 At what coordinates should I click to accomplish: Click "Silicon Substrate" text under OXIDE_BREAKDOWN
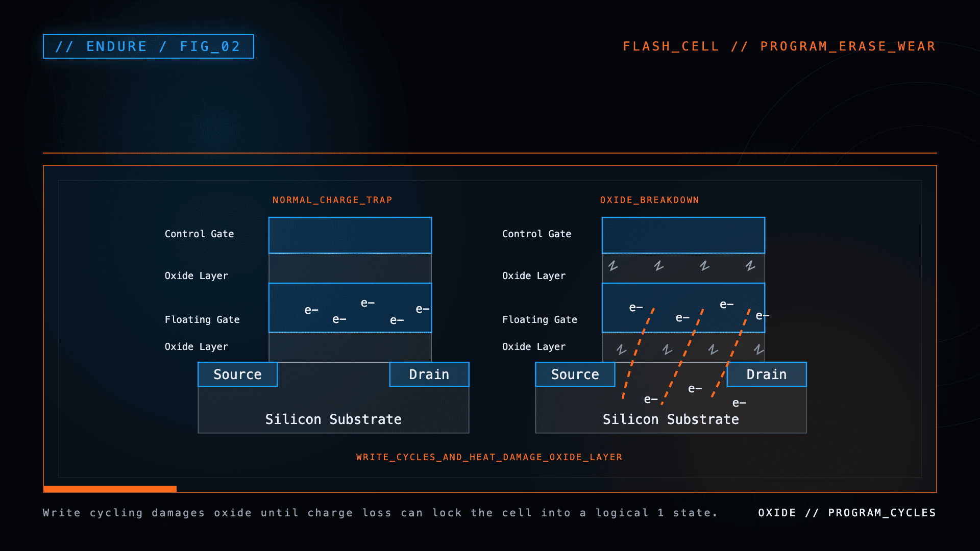[671, 419]
